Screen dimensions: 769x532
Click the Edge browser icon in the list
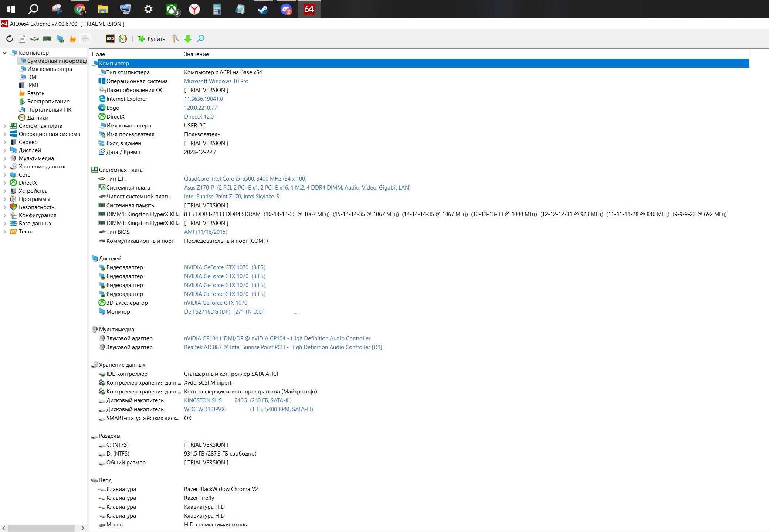coord(102,108)
